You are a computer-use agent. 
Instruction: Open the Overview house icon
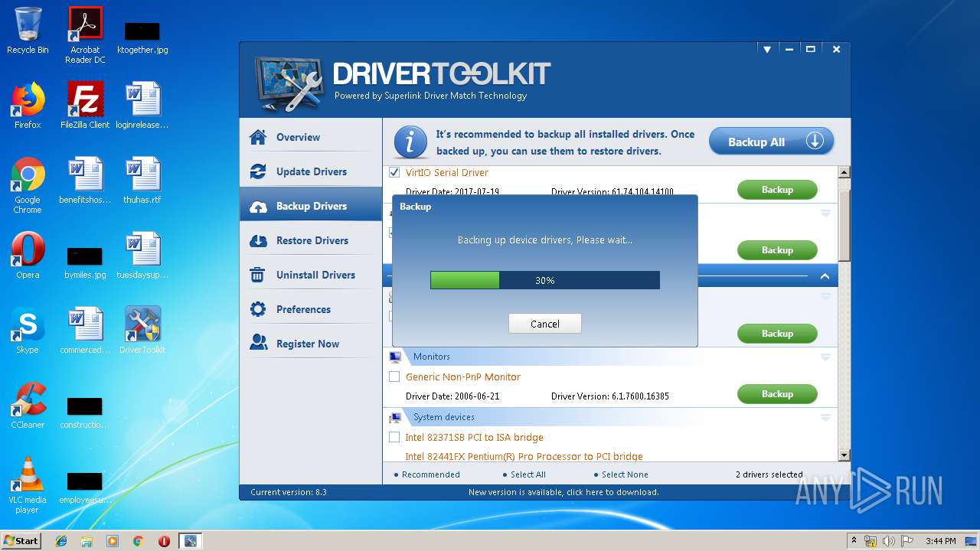click(258, 137)
